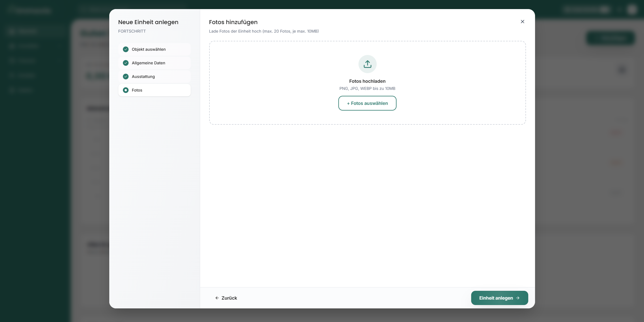Click the + Fotos auswählen button
Viewport: 644px width, 322px height.
367,103
